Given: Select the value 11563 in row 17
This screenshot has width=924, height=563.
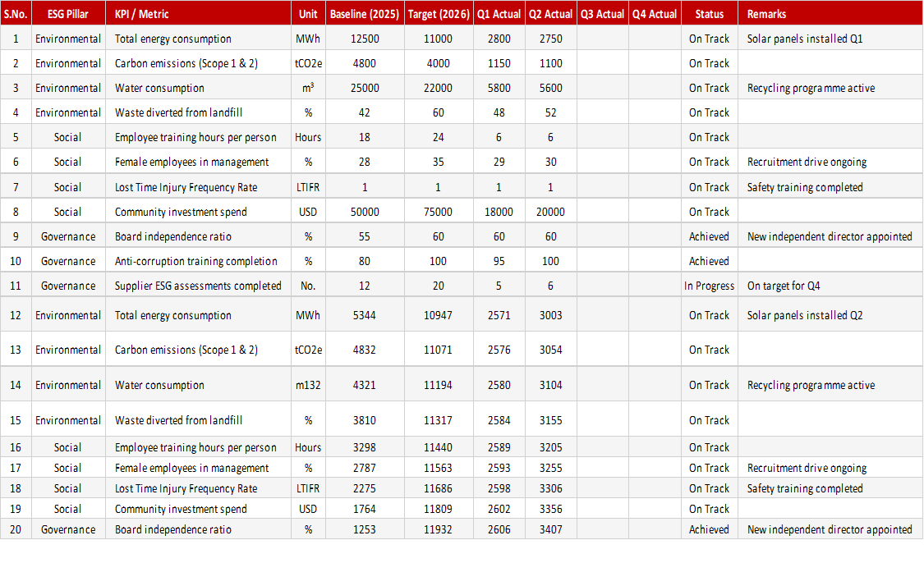Looking at the screenshot, I should pos(438,468).
